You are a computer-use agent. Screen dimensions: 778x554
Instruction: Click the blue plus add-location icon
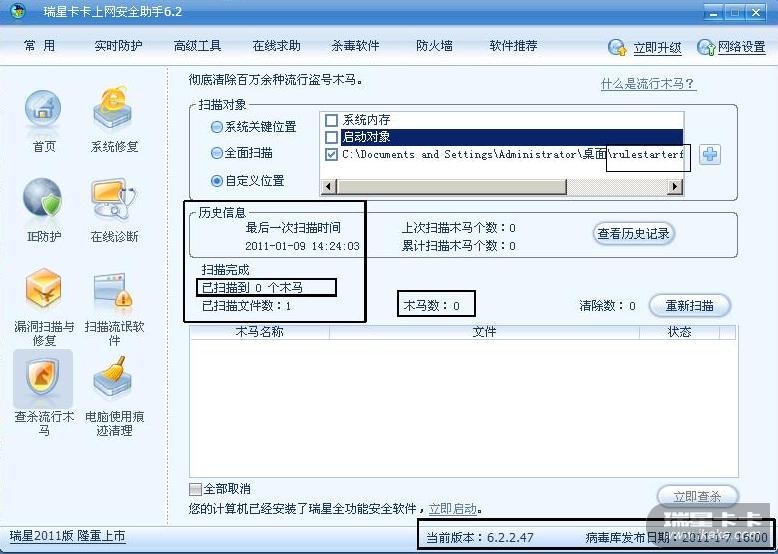pos(710,155)
